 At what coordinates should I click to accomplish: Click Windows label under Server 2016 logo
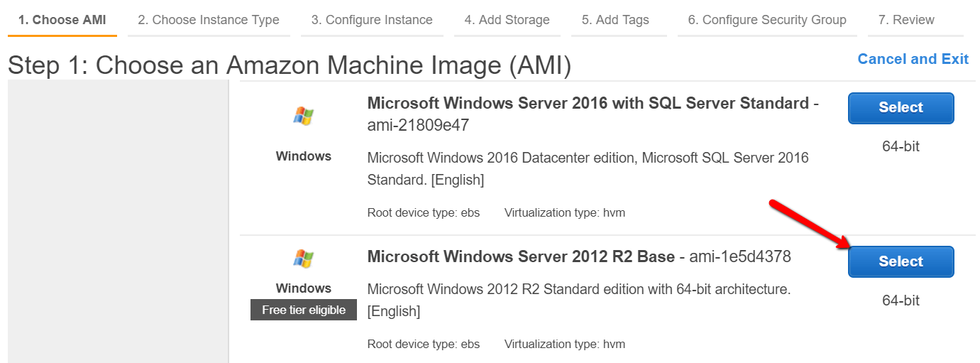[304, 156]
